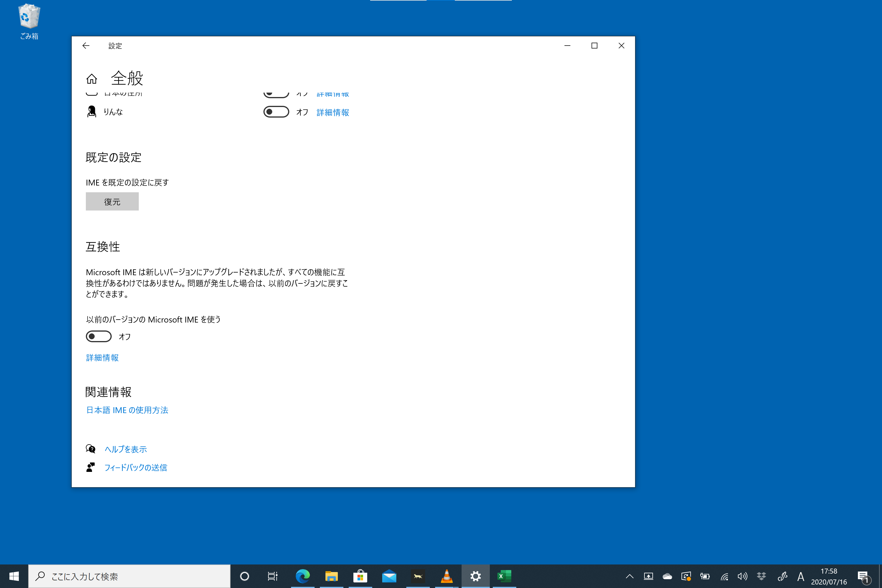This screenshot has height=588, width=882.
Task: Open OneDrive from the system tray
Action: [667, 576]
